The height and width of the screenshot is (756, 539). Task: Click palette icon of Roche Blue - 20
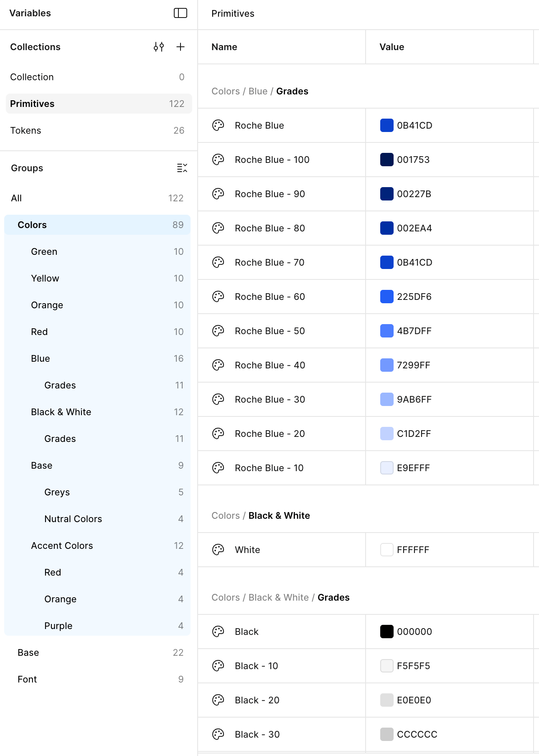tap(218, 434)
